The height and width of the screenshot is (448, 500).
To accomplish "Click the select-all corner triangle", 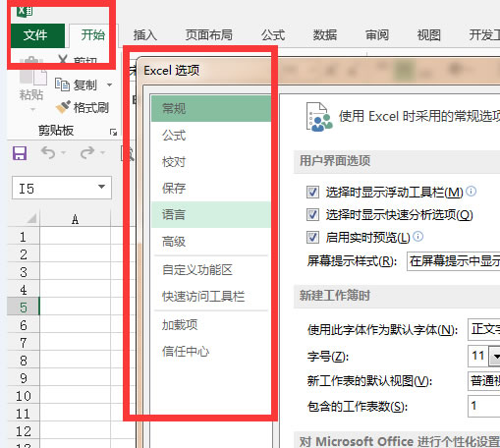I will 31,218.
